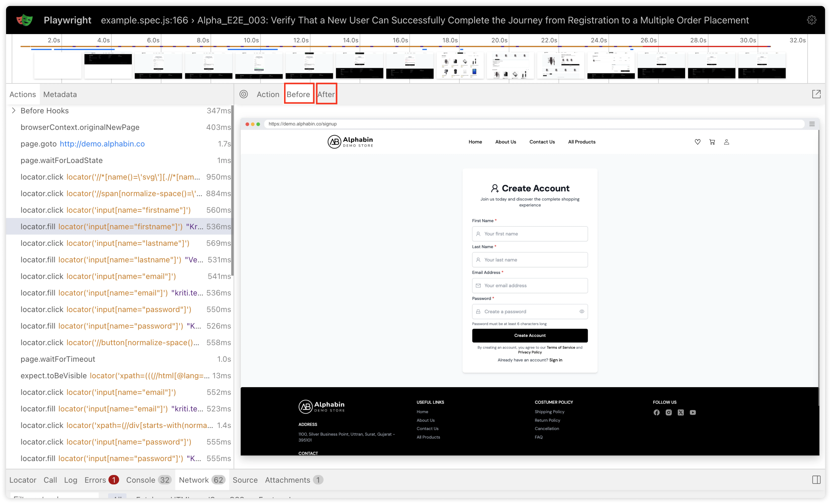Click the hamburger menu icon in snapshot browser bar
Viewport: 831px width, 504px height.
[812, 124]
